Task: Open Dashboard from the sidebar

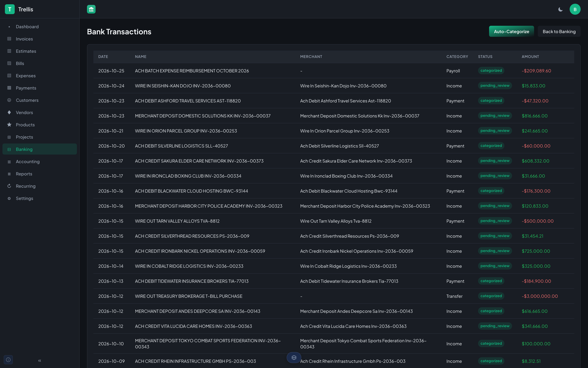Action: 40,27
